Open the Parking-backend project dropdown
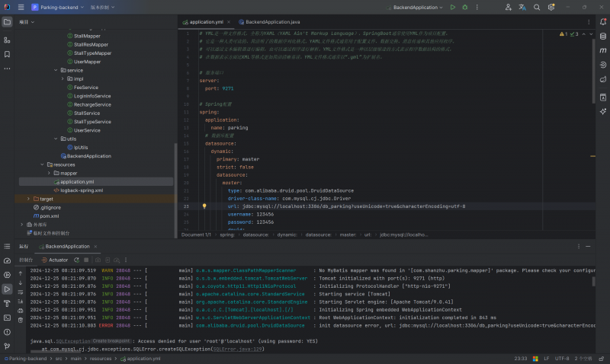The height and width of the screenshot is (364, 610). pos(59,7)
